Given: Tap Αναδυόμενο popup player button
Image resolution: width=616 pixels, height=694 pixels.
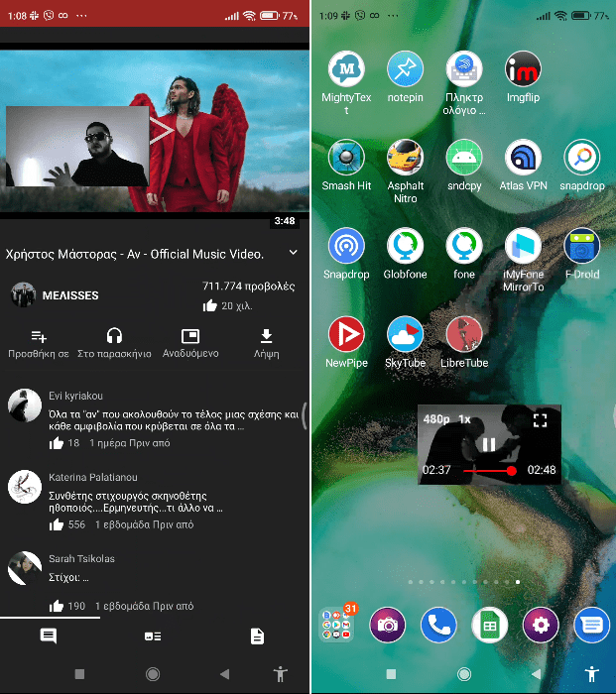Looking at the screenshot, I should pyautogui.click(x=190, y=343).
